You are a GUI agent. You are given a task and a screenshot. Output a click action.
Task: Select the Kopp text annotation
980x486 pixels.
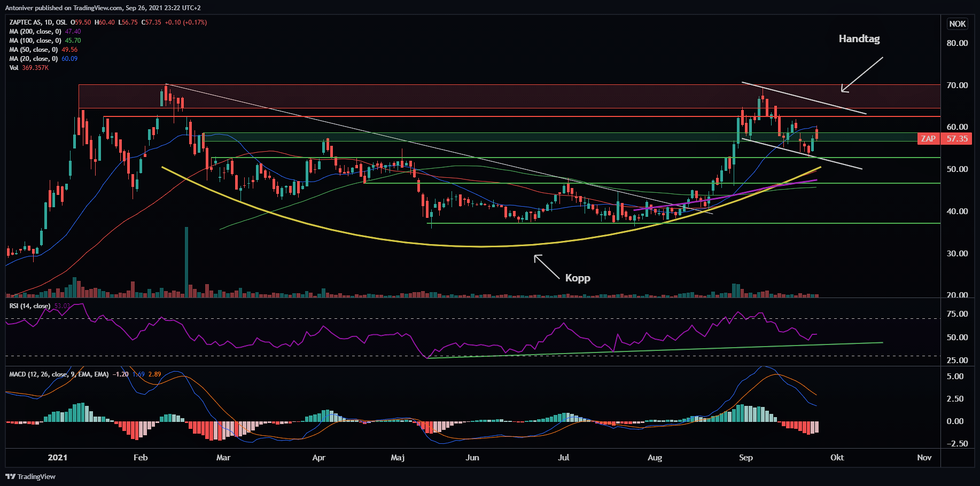point(578,278)
